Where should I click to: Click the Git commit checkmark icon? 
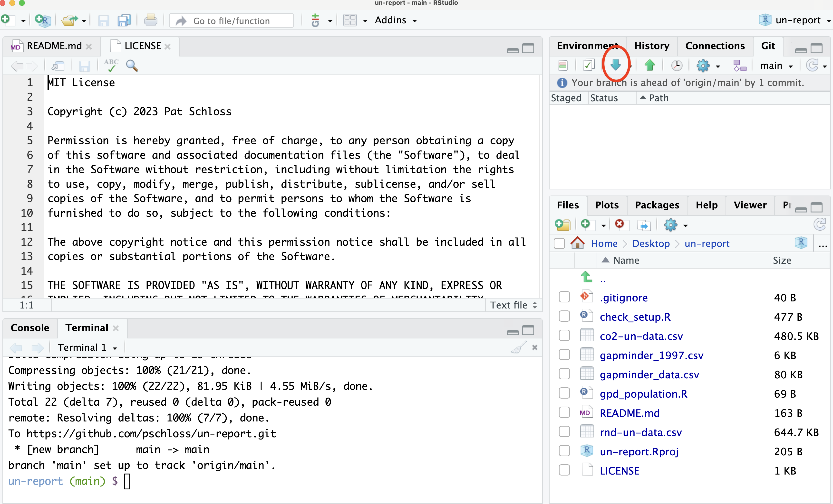[589, 65]
